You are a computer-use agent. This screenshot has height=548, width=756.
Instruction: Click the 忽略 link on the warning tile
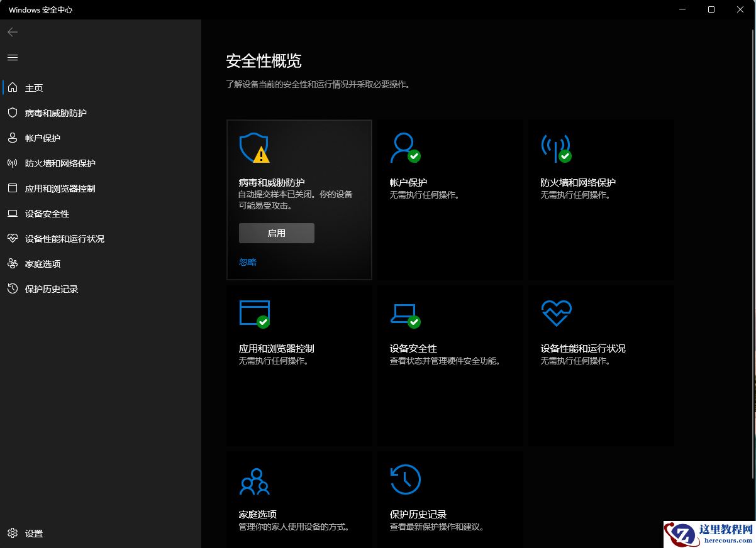[x=247, y=261]
